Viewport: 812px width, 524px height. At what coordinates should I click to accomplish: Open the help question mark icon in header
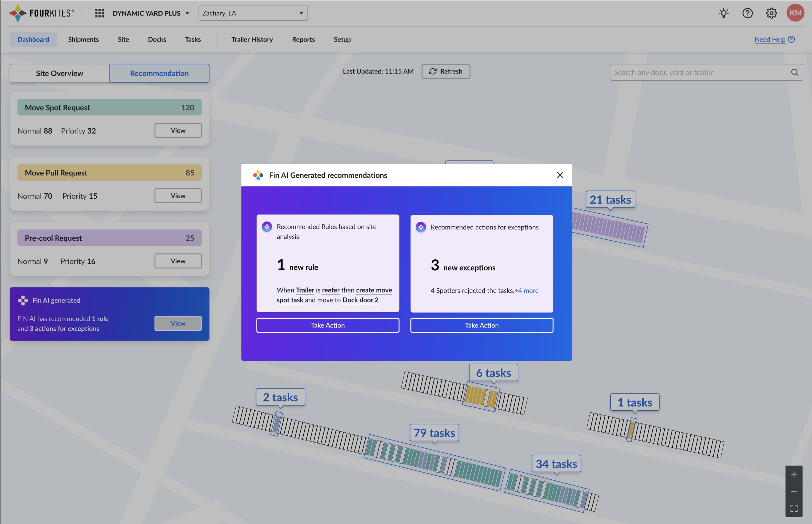pos(747,13)
